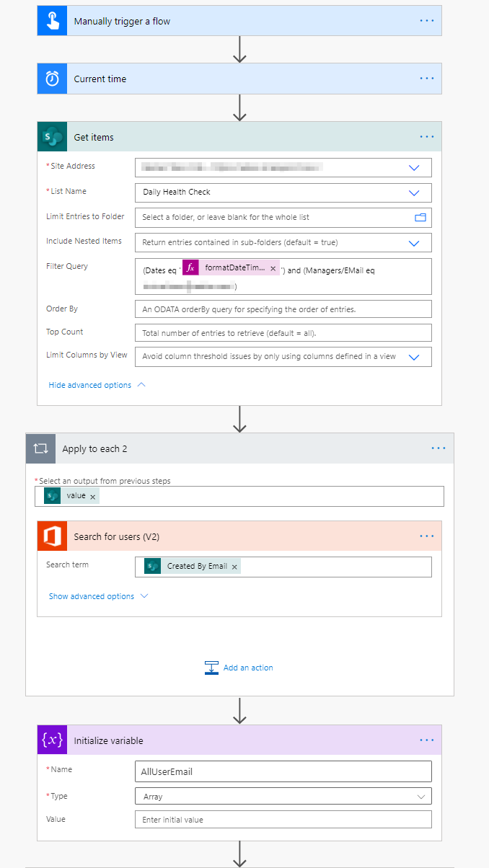
Task: Expand Show advanced options on Search for users
Action: tap(93, 596)
